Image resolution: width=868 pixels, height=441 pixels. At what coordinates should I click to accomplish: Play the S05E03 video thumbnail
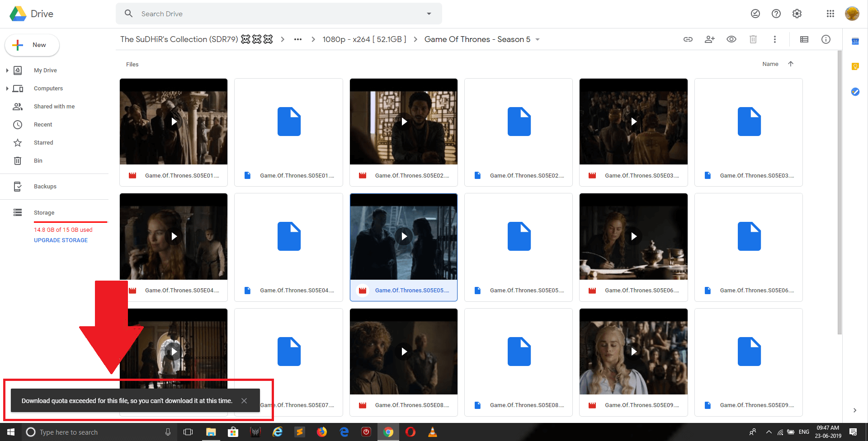click(634, 122)
